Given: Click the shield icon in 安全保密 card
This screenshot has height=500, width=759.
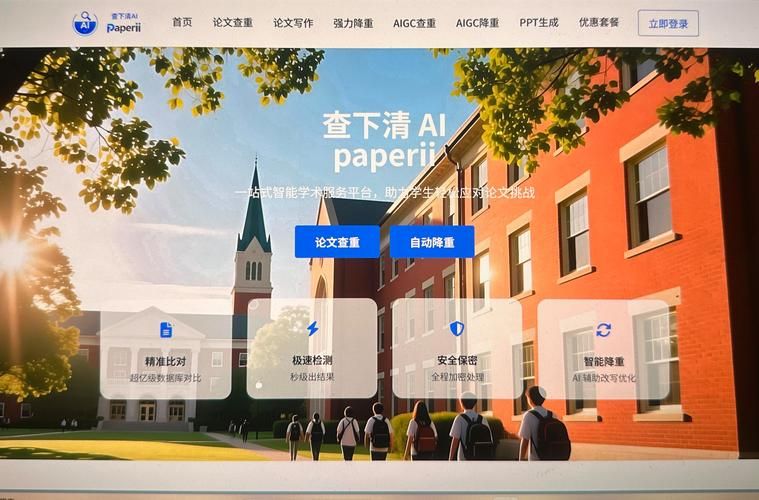Looking at the screenshot, I should coord(457,329).
